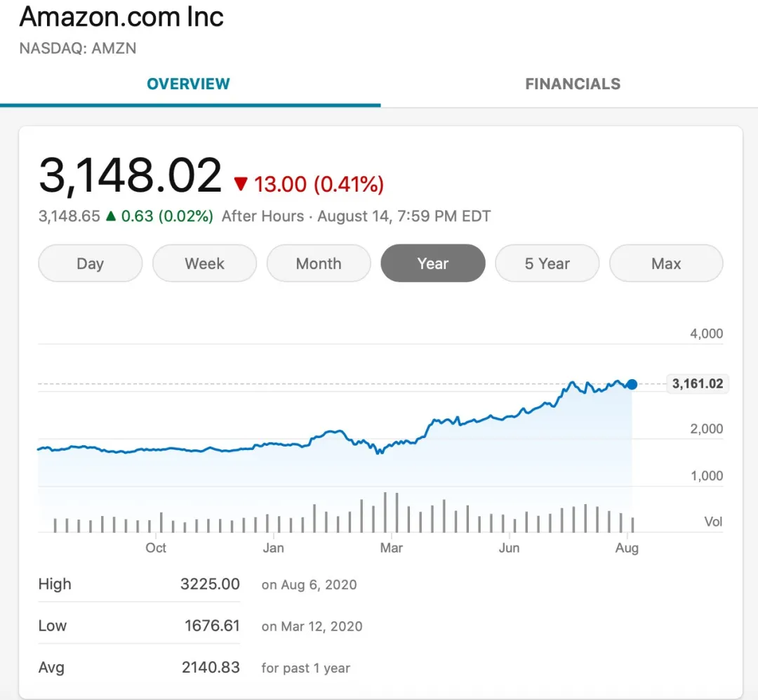Click the red down-arrow price change indicator
The height and width of the screenshot is (700, 758).
click(241, 185)
